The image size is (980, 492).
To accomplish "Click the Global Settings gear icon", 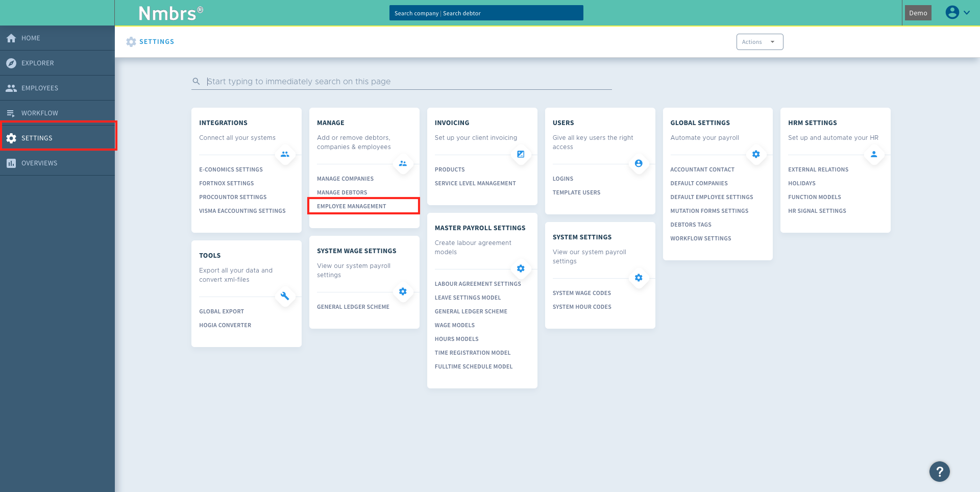I will coord(756,154).
